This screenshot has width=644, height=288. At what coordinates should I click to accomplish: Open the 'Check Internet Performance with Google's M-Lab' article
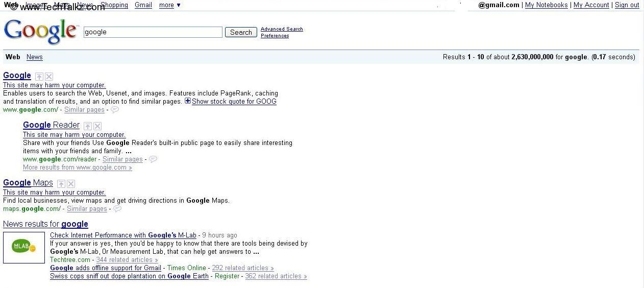[123, 235]
